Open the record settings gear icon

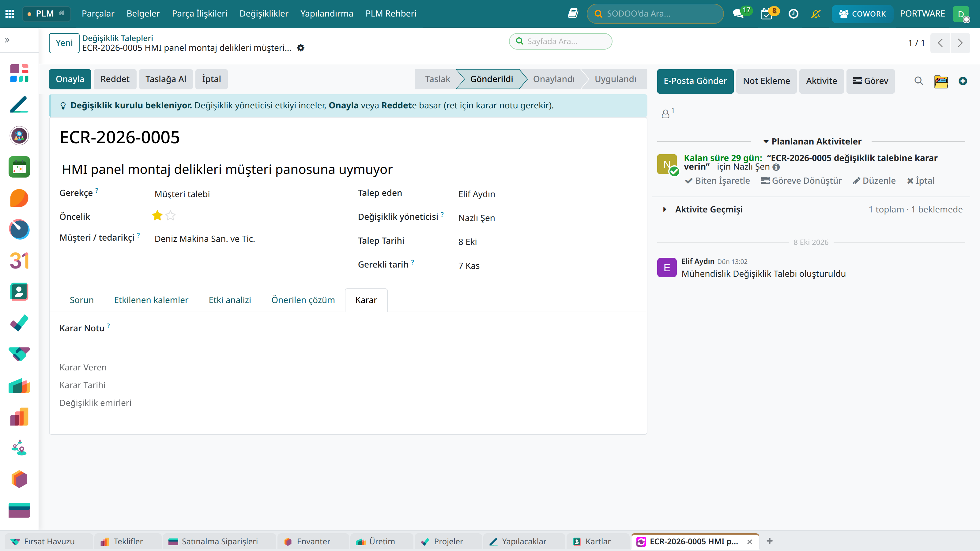[x=300, y=48]
